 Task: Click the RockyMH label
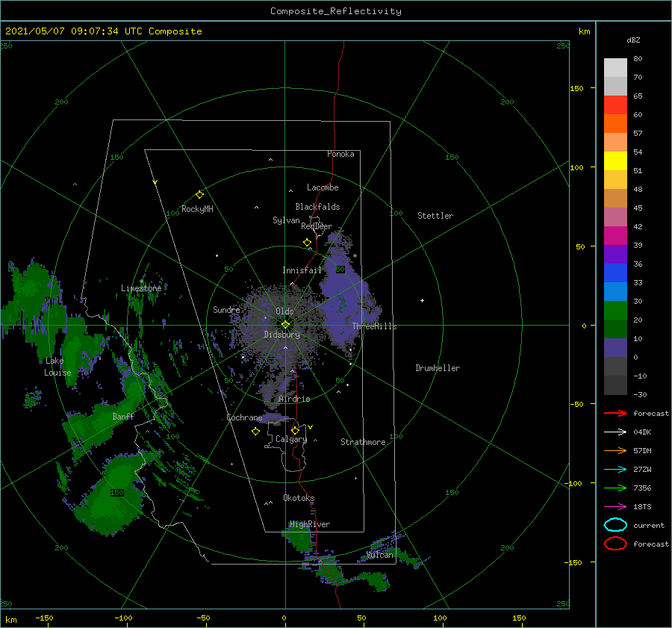pos(197,209)
